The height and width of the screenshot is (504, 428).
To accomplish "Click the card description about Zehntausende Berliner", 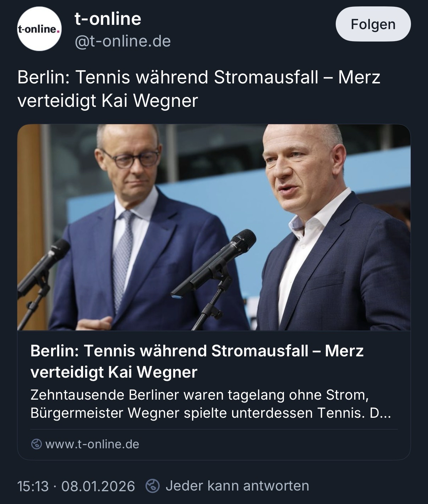I will tap(210, 404).
